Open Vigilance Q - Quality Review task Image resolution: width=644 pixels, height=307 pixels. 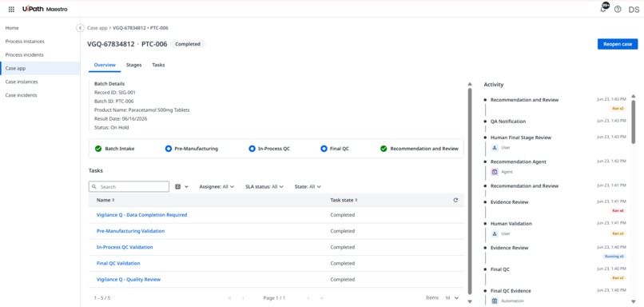tap(129, 280)
